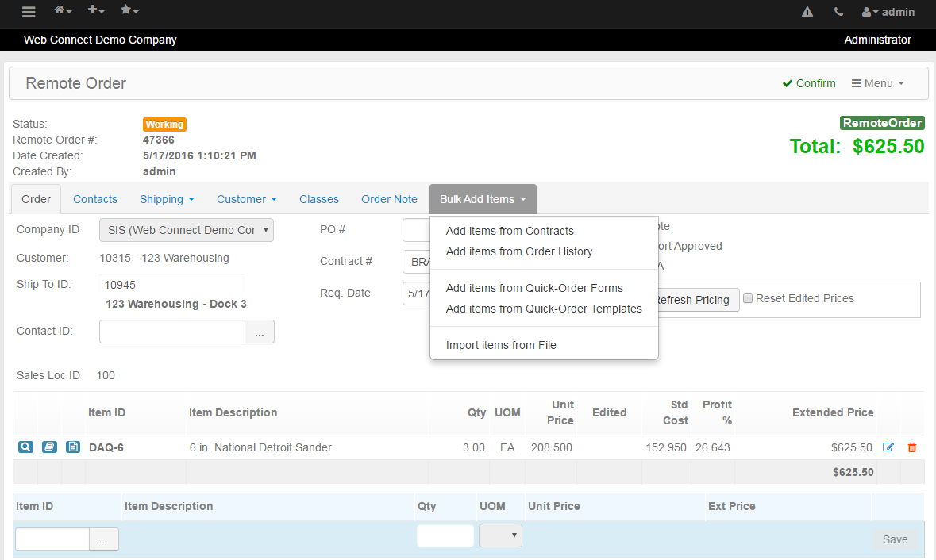Open the new line UOM dropdown
This screenshot has width=936, height=560.
click(x=500, y=535)
